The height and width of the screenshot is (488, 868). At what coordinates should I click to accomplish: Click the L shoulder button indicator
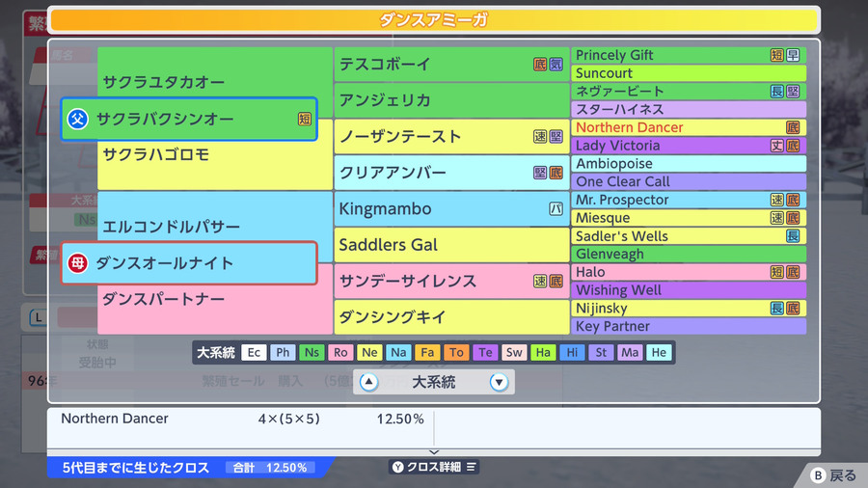pos(38,317)
